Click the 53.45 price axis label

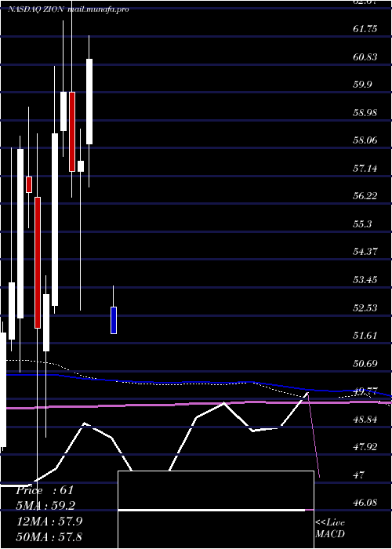[x=365, y=279]
